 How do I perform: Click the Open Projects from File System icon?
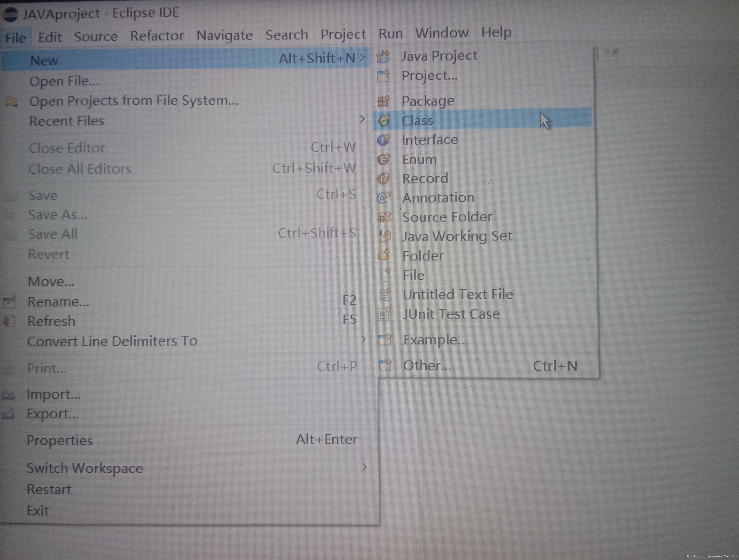[12, 101]
